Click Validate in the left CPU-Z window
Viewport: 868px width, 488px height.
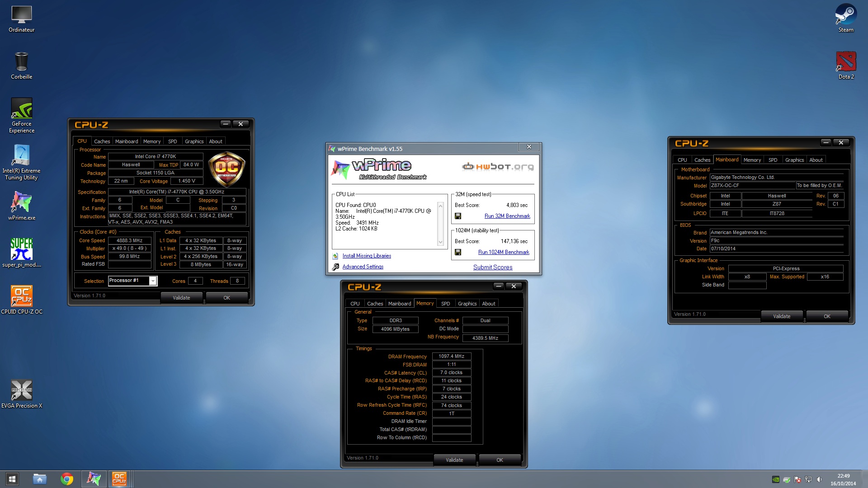click(181, 298)
